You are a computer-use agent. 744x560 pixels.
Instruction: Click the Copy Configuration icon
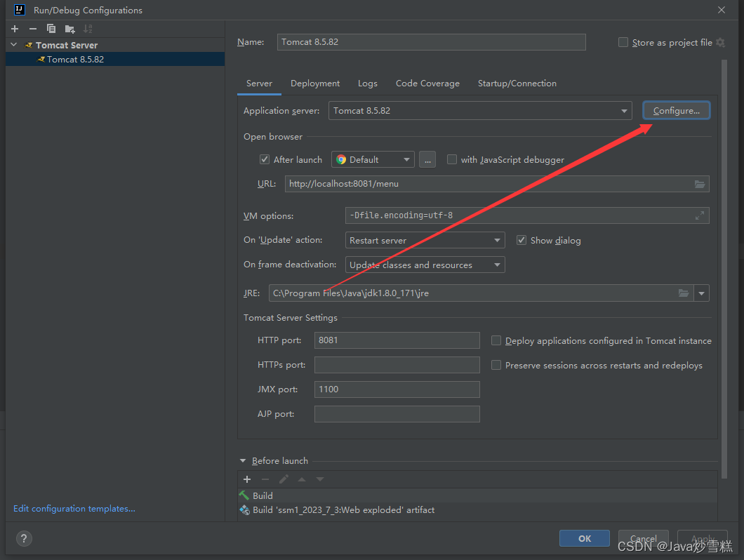(51, 29)
